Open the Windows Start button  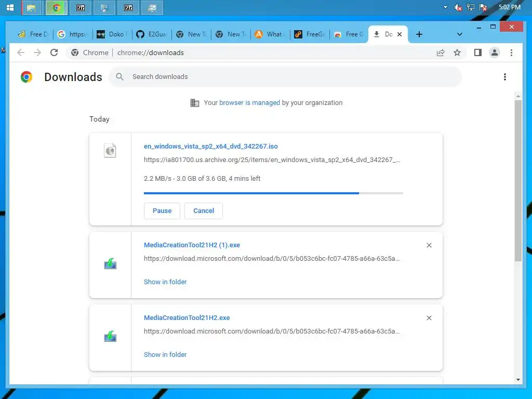[x=10, y=7]
